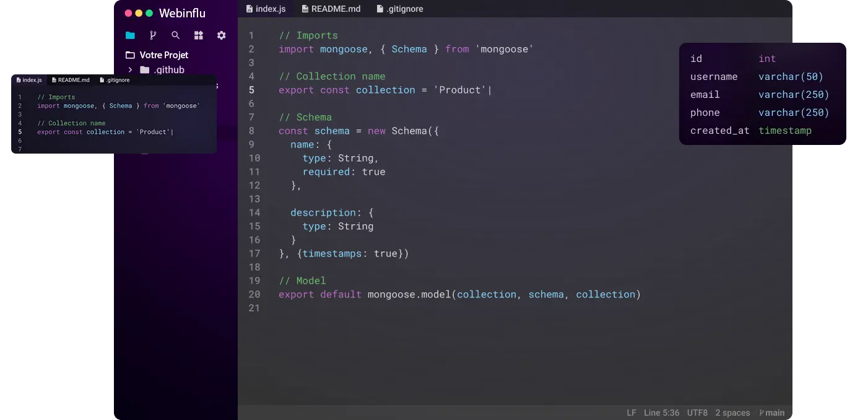Click the git branch icon beside main
Screen dimensions: 868x420
click(x=762, y=413)
